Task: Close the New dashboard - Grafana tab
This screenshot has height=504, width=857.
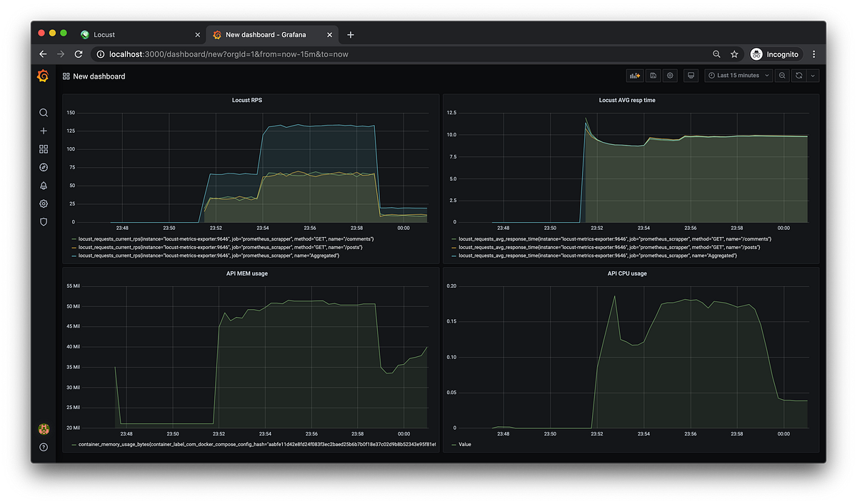Action: tap(330, 34)
